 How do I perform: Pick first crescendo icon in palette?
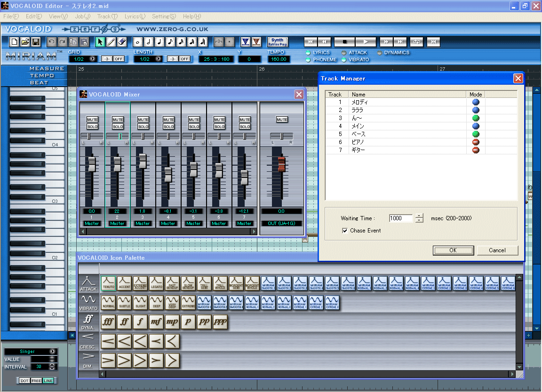click(x=108, y=341)
